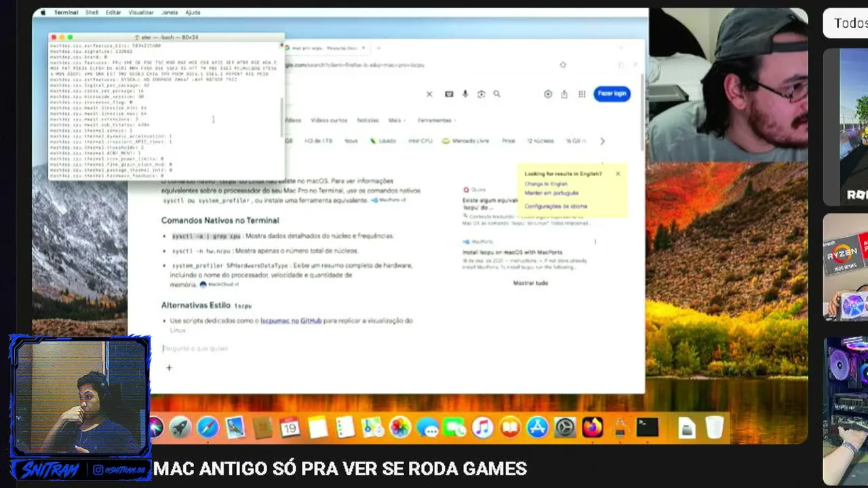This screenshot has height=488, width=868.
Task: Open the Janela menu
Action: [170, 12]
